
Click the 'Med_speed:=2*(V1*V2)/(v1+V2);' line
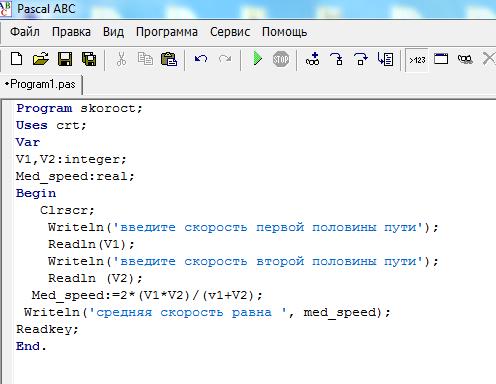(147, 295)
